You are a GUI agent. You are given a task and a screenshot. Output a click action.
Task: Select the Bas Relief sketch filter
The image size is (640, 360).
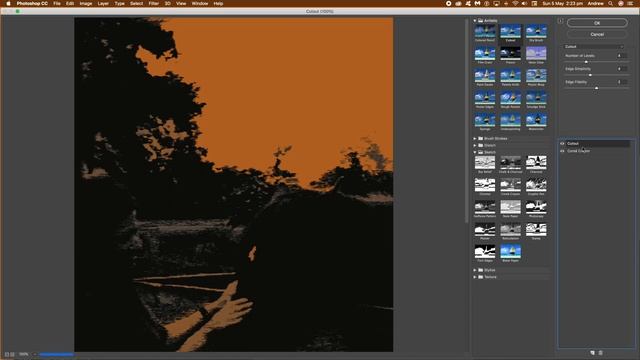[485, 162]
